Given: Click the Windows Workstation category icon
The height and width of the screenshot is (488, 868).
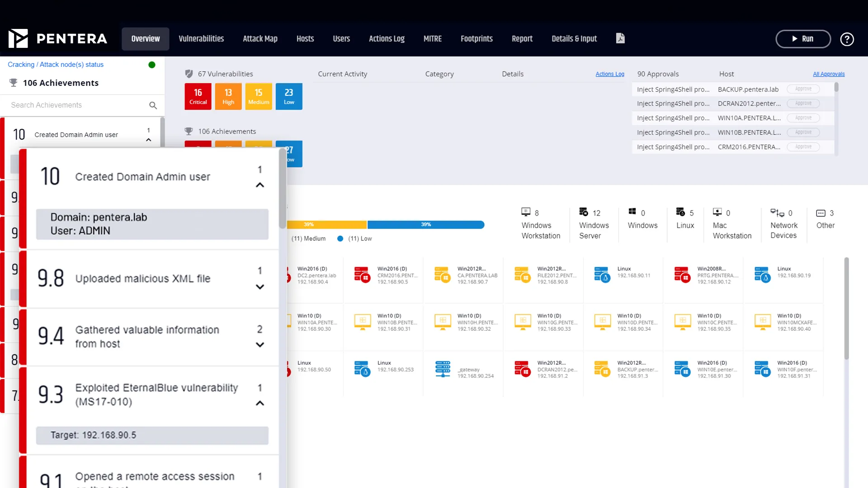Looking at the screenshot, I should (526, 212).
